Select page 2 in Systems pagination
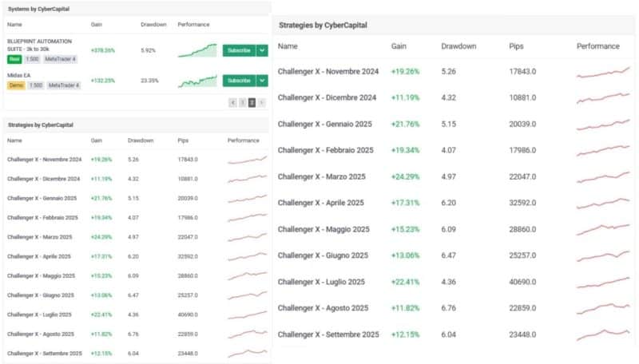 [252, 102]
